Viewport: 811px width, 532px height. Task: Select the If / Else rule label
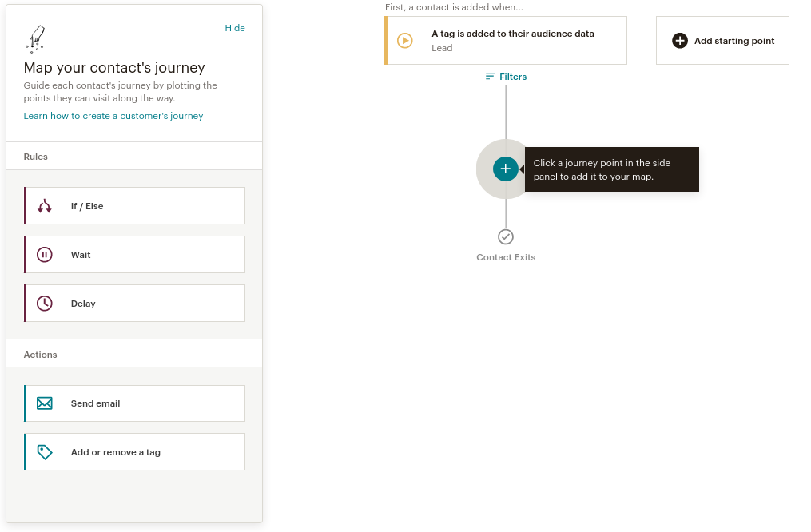tap(87, 206)
